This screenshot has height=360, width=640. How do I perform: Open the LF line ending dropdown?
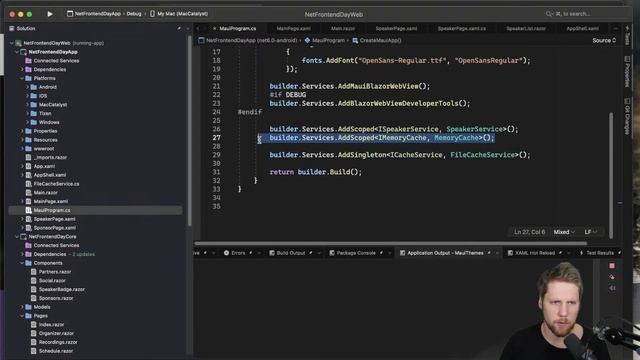coord(591,232)
